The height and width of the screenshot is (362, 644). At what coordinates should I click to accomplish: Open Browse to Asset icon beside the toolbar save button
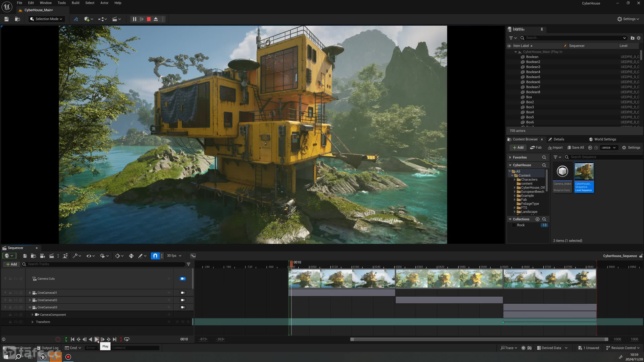click(17, 19)
